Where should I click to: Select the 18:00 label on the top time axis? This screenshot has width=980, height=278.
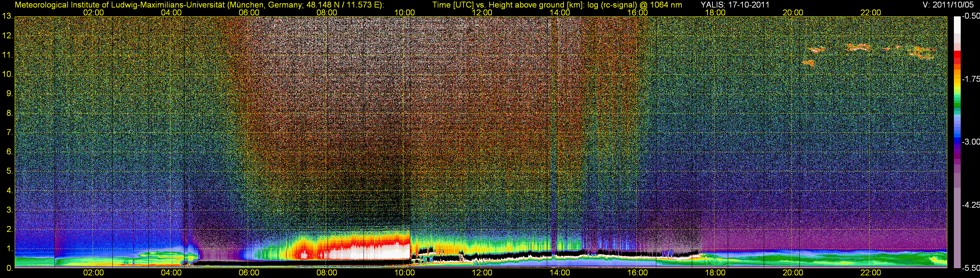point(715,12)
